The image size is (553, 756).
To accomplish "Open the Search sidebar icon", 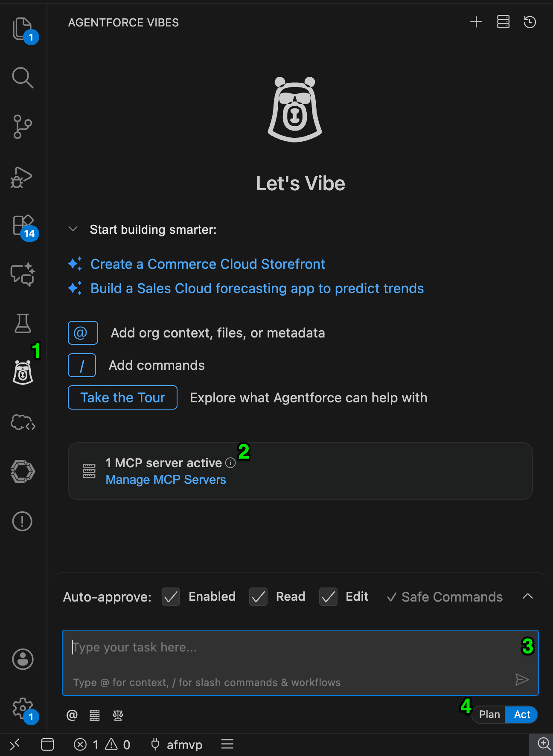I will [23, 78].
